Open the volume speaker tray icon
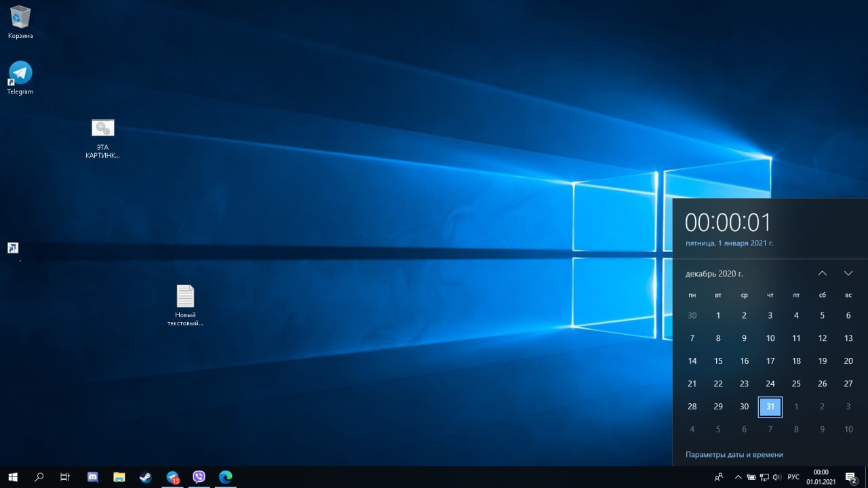The image size is (868, 488). (x=776, y=477)
